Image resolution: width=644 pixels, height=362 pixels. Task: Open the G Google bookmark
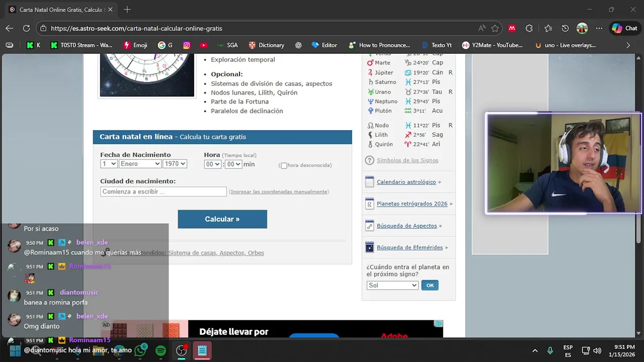(x=165, y=45)
